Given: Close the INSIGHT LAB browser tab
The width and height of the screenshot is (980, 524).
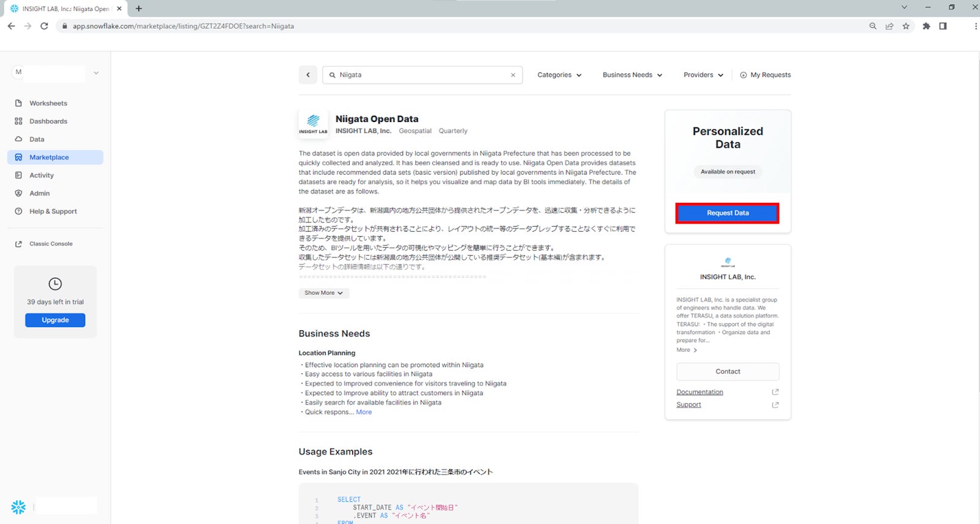Looking at the screenshot, I should pos(119,9).
